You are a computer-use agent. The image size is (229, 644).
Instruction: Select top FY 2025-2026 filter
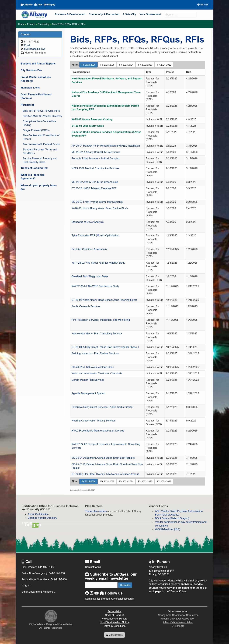[x=88, y=65]
